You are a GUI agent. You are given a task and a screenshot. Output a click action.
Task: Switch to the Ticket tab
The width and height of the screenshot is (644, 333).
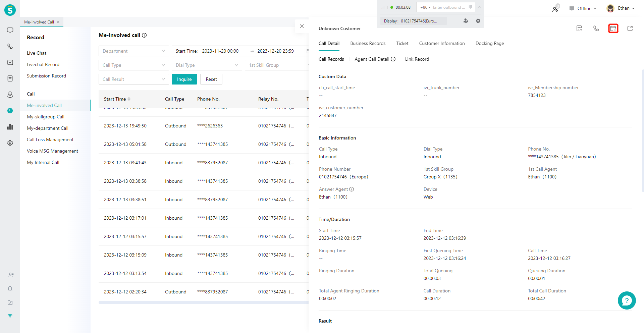[x=402, y=43]
